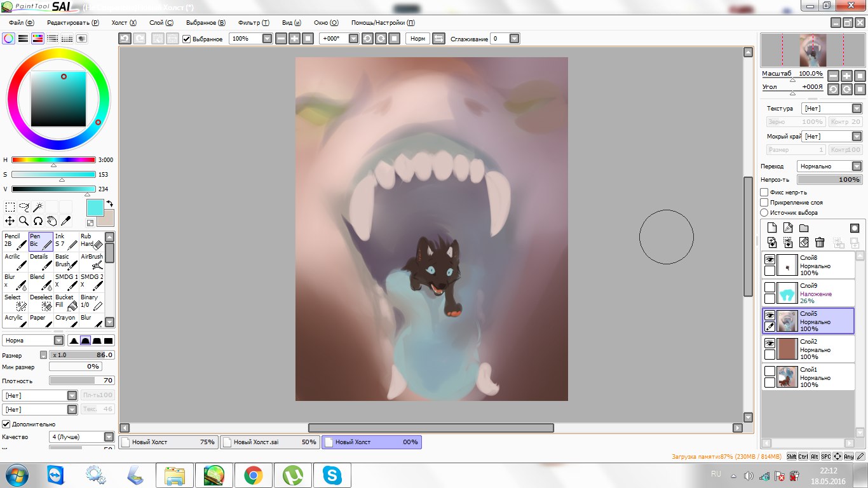Viewport: 868px width, 488px height.
Task: Click the undo arrow in toolbar
Action: (x=125, y=39)
